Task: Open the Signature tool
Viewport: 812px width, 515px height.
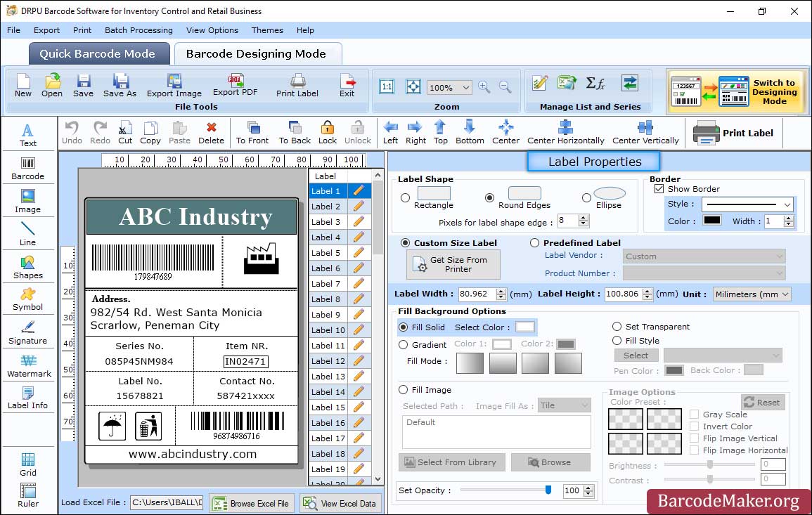Action: [x=28, y=332]
